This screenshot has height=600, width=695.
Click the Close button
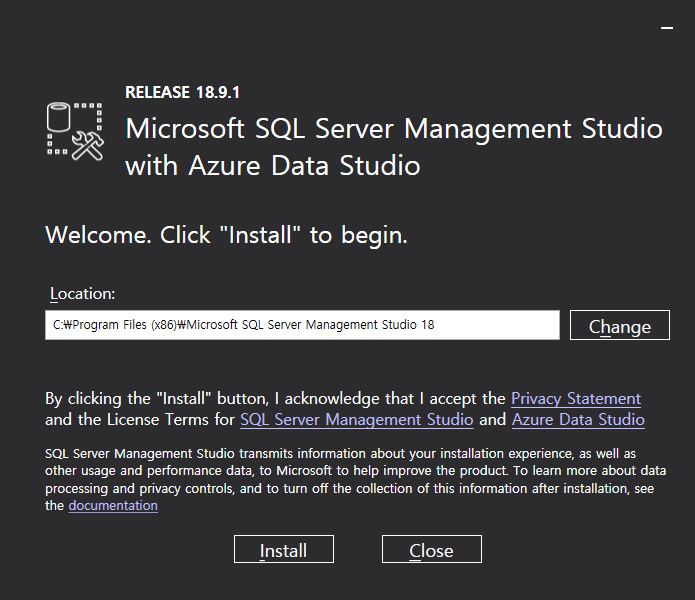tap(432, 549)
